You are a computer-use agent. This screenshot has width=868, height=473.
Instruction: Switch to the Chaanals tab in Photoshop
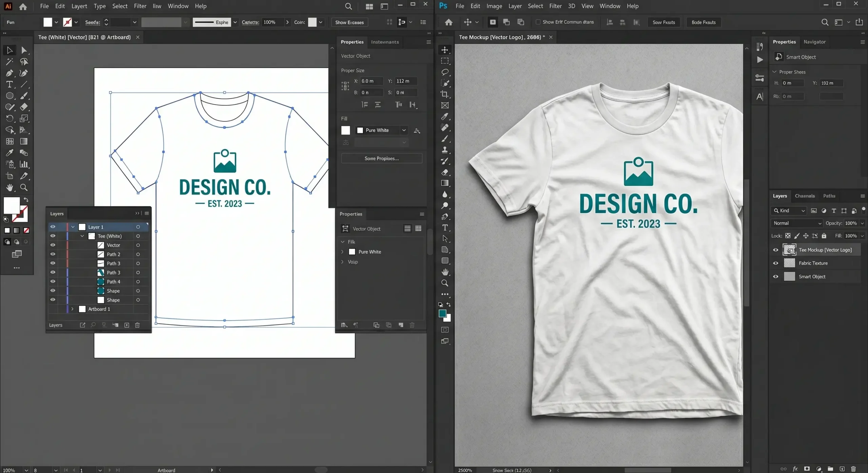(x=805, y=196)
